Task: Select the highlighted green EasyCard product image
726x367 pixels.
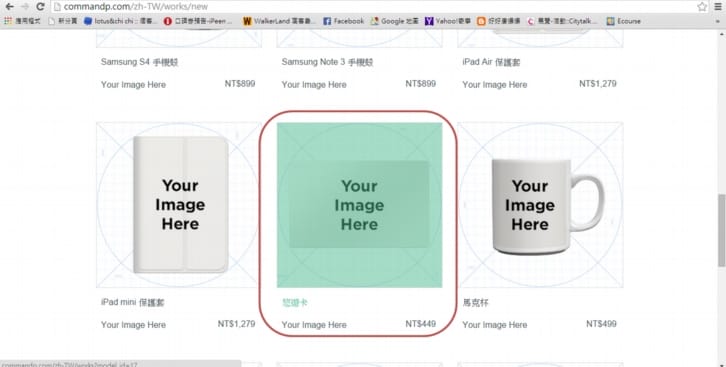Action: (359, 205)
